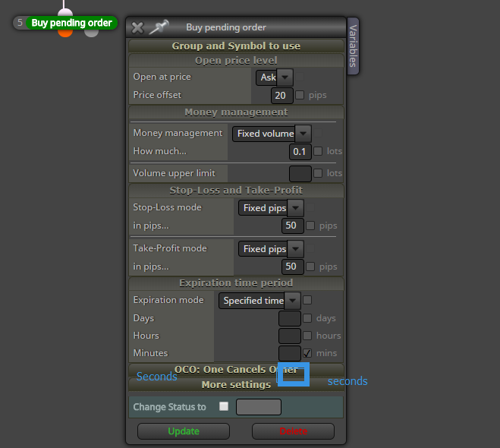
Task: Click the Stop-Loss mode label
Action: click(168, 207)
